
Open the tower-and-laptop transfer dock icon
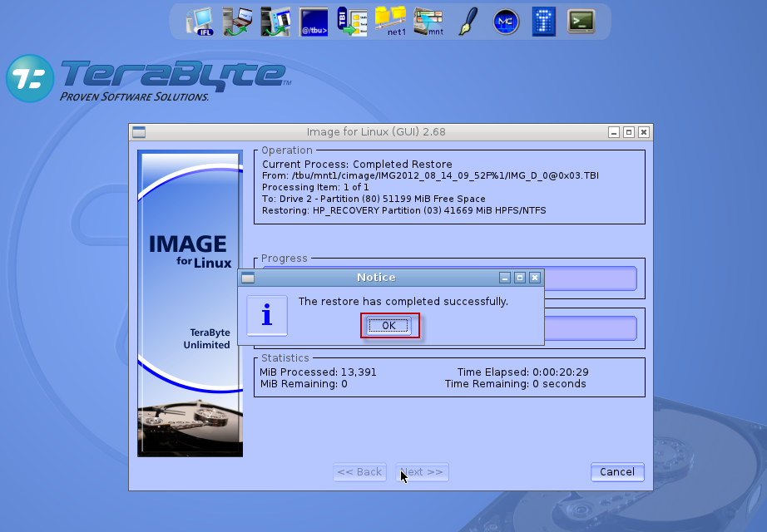click(x=237, y=22)
